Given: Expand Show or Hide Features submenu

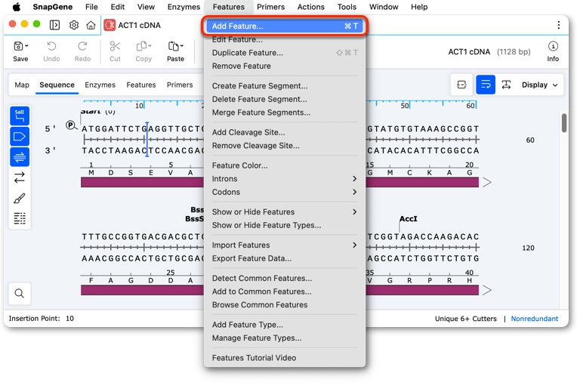Looking at the screenshot, I should [x=285, y=211].
